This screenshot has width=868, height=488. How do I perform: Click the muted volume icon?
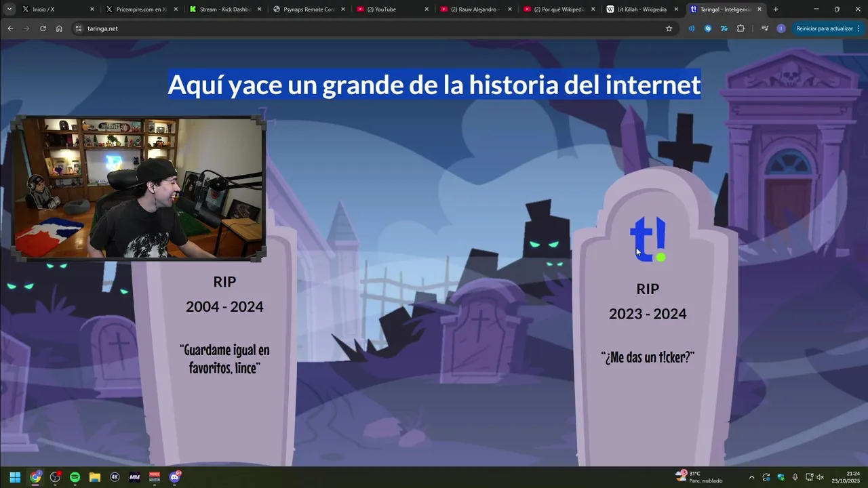(x=820, y=477)
